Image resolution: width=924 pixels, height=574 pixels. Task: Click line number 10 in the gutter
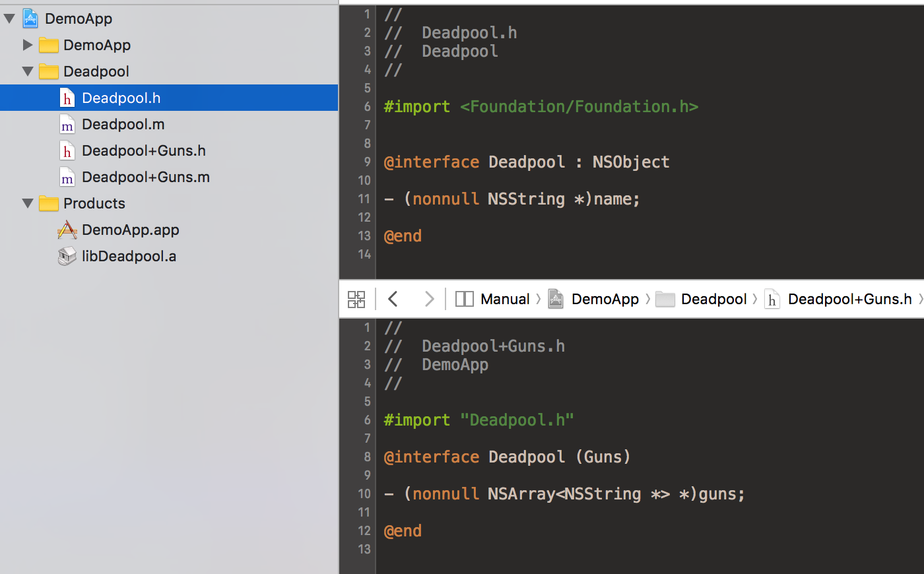364,180
